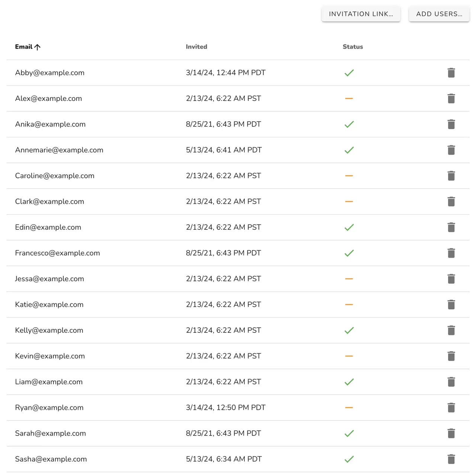This screenshot has width=476, height=476.
Task: Delete Ryan@example.com user entry
Action: (451, 408)
